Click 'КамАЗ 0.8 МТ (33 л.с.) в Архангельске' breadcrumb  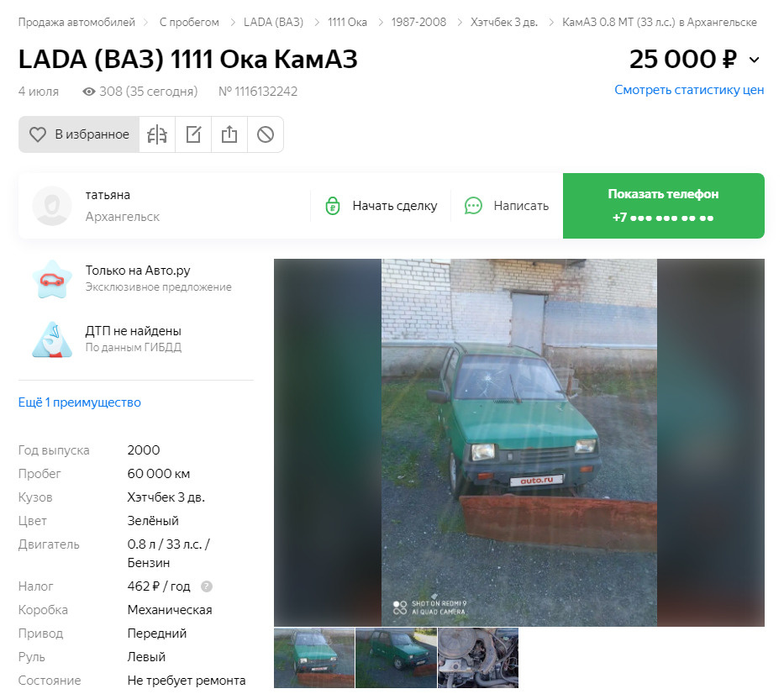[660, 23]
